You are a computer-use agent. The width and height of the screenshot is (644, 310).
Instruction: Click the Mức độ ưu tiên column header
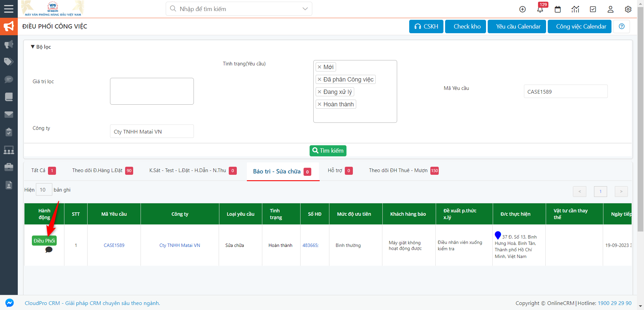(356, 214)
